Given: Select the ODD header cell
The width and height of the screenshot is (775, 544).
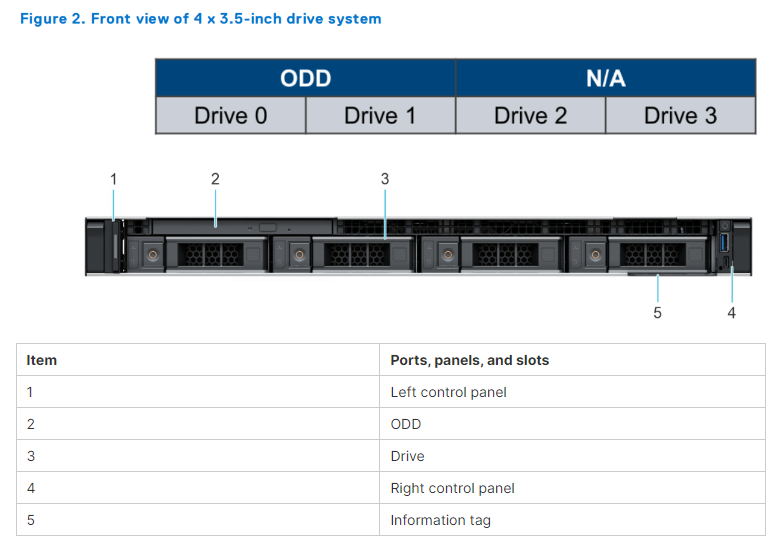Looking at the screenshot, I should coord(305,78).
